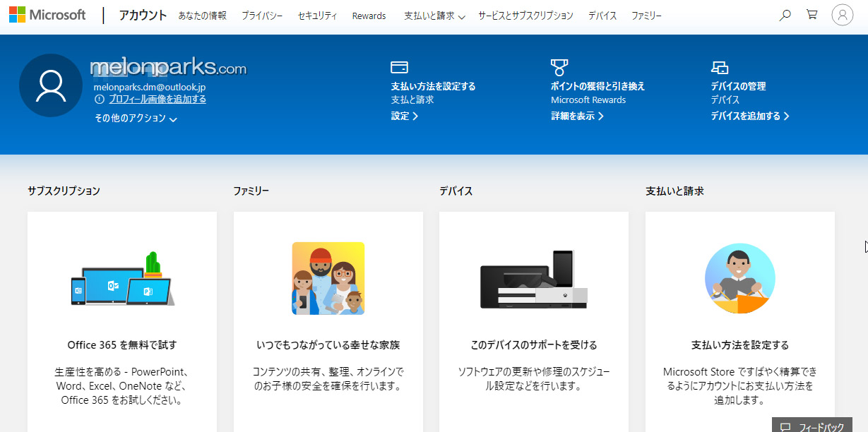Open the デバイス menu item
Image resolution: width=868 pixels, height=432 pixels.
click(x=602, y=16)
